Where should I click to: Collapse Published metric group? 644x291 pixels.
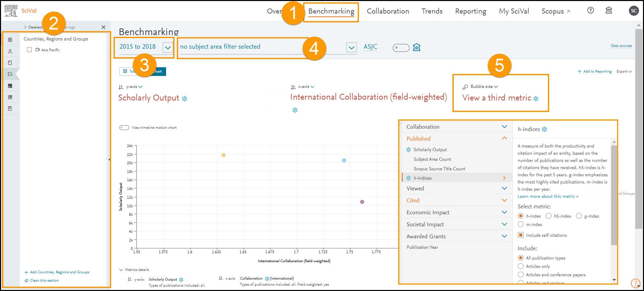tap(504, 138)
